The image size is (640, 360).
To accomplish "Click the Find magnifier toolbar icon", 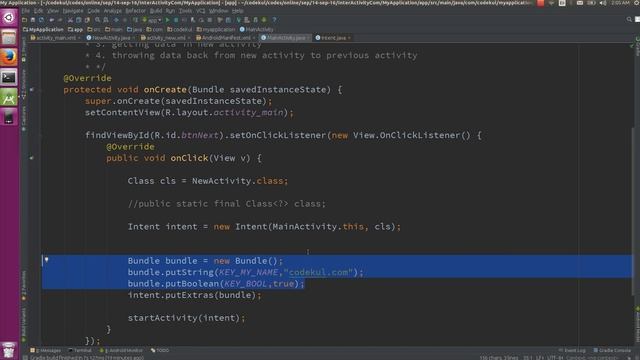I will click(97, 20).
